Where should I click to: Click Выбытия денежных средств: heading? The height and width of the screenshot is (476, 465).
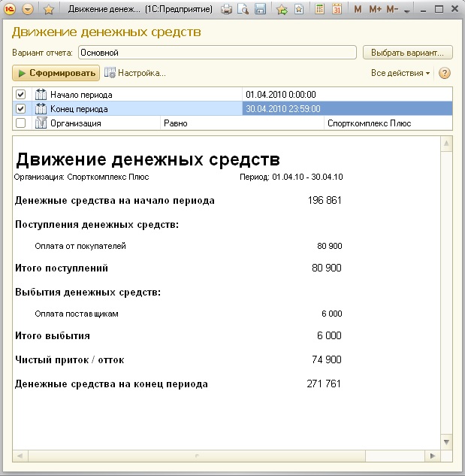(x=88, y=293)
